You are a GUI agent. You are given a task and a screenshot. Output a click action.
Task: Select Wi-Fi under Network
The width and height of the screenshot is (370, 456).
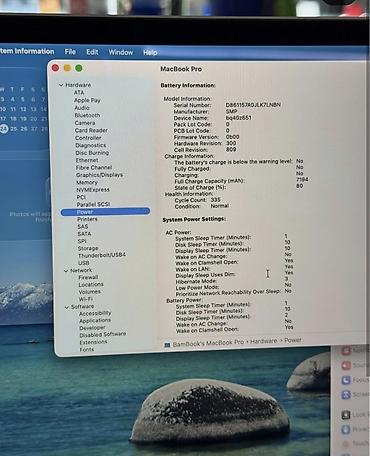86,299
